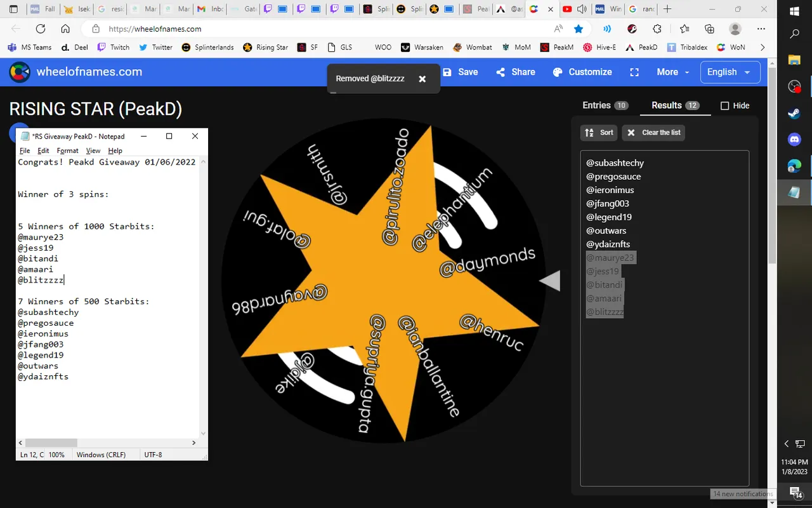
Task: Open a new browser tab
Action: (667, 10)
